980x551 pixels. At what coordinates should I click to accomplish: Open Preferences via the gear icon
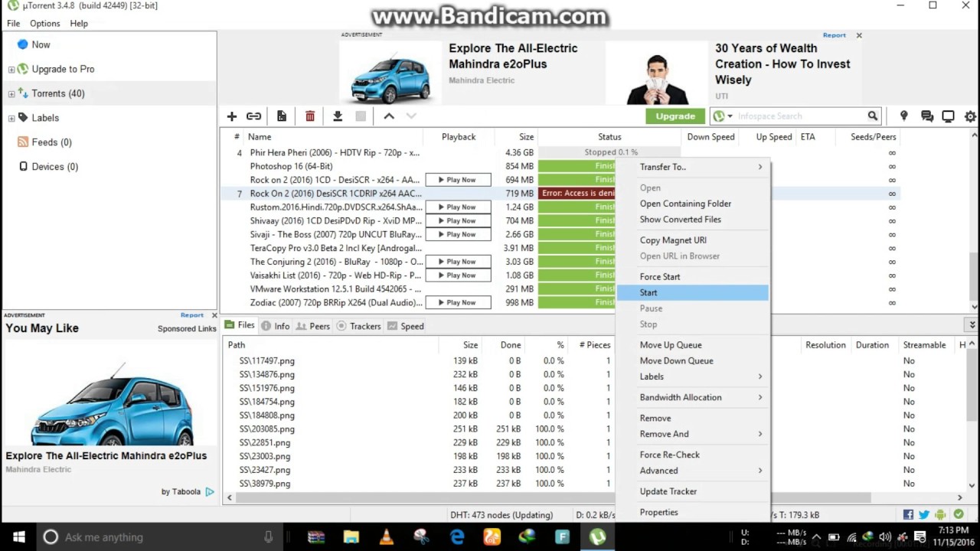click(x=971, y=116)
